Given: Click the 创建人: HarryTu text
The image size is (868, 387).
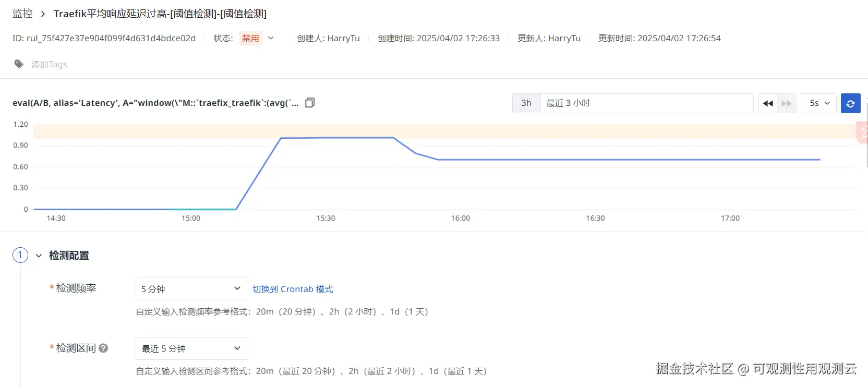Looking at the screenshot, I should coord(328,38).
